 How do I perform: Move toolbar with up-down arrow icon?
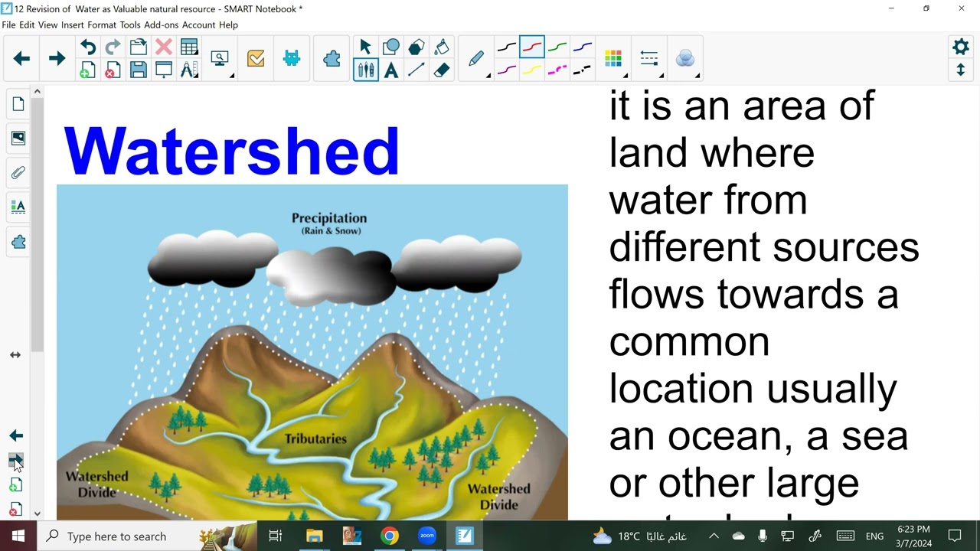(x=961, y=70)
